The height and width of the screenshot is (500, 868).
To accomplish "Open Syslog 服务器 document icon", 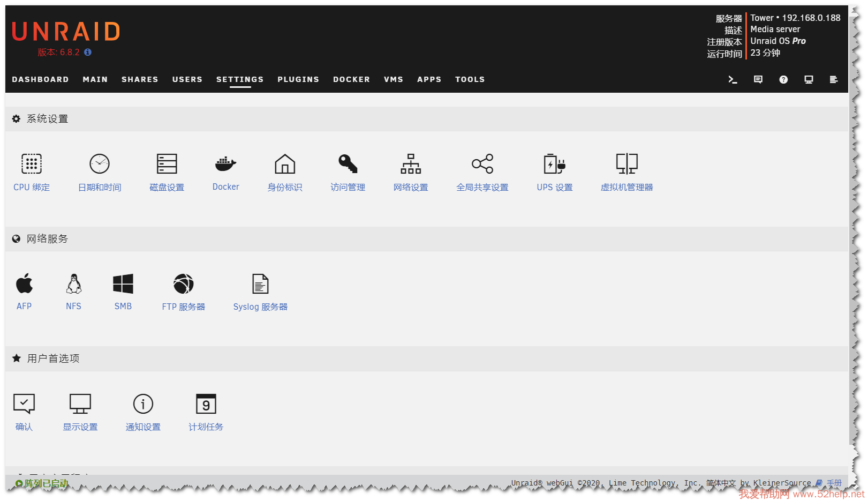I will point(260,283).
